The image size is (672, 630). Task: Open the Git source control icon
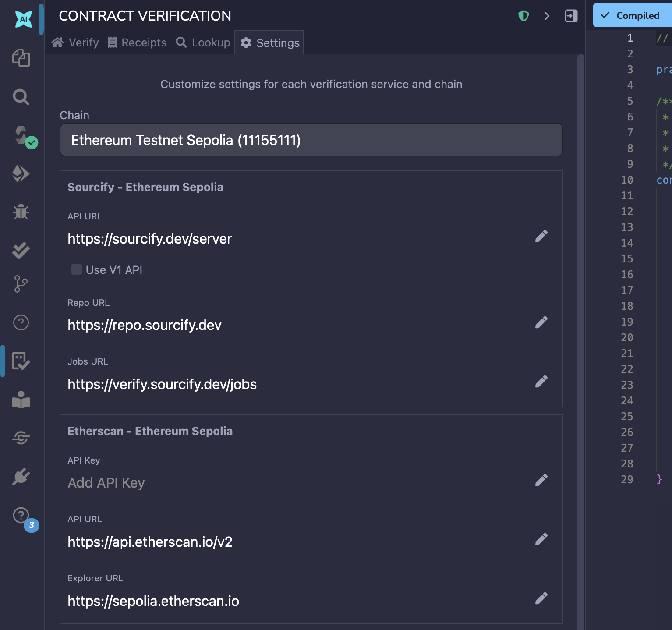[x=21, y=284]
